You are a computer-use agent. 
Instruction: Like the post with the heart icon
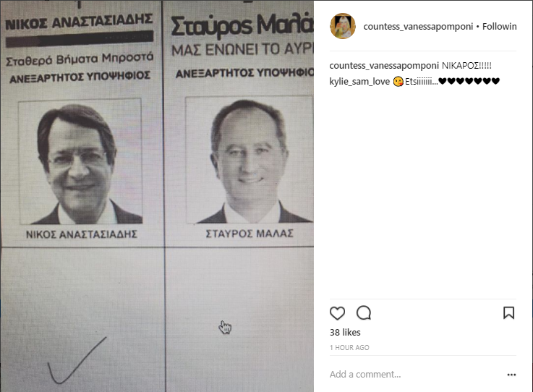coord(337,313)
